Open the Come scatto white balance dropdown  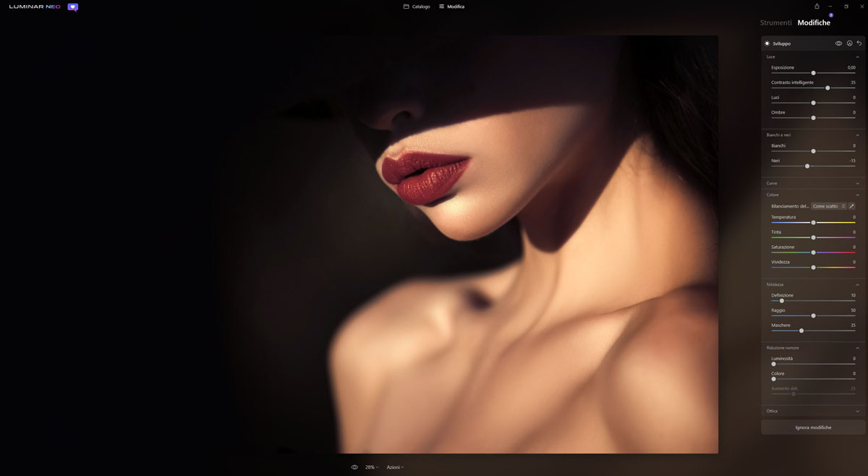828,206
